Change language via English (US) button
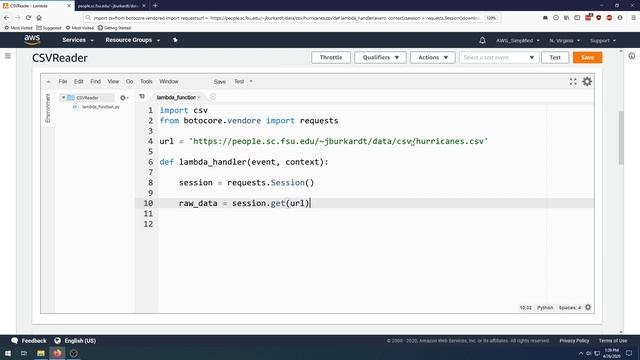Image resolution: width=640 pixels, height=360 pixels. coord(75,340)
